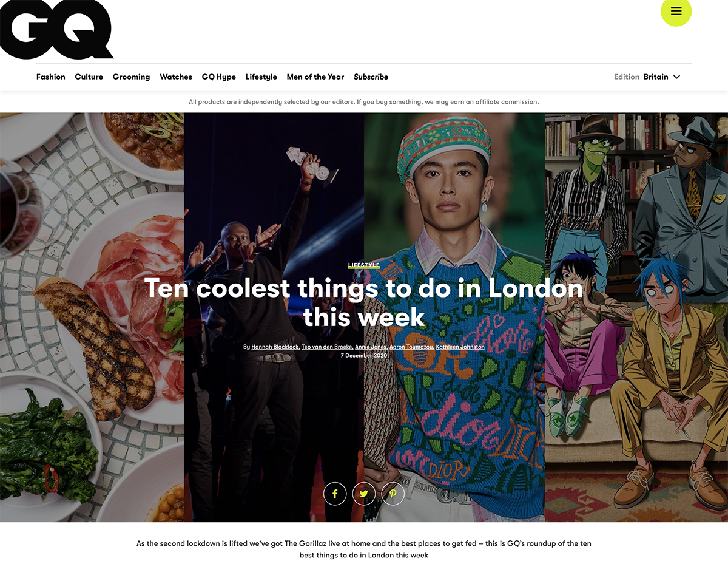Click the LIFESTYLE category tag above headline
728x575 pixels.
(x=364, y=265)
